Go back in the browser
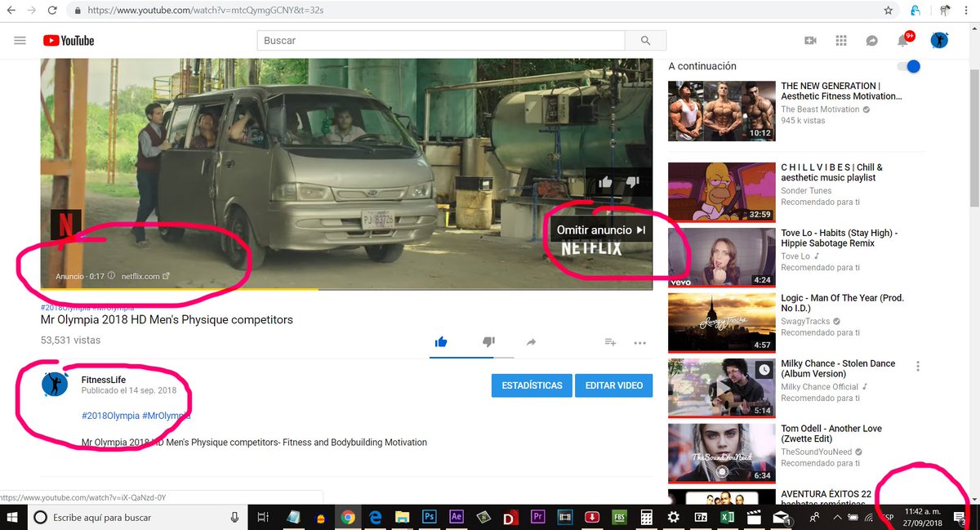The image size is (980, 530). coord(11,11)
